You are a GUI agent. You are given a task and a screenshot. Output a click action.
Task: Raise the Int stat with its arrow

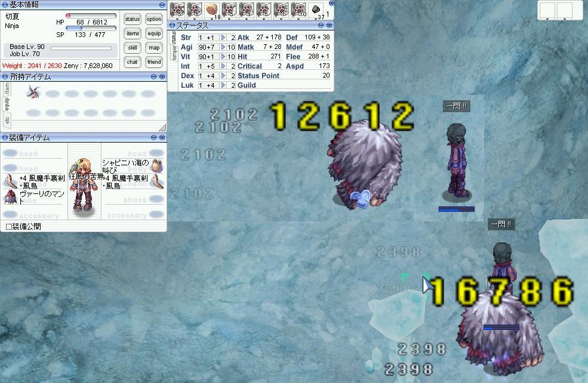(x=223, y=66)
